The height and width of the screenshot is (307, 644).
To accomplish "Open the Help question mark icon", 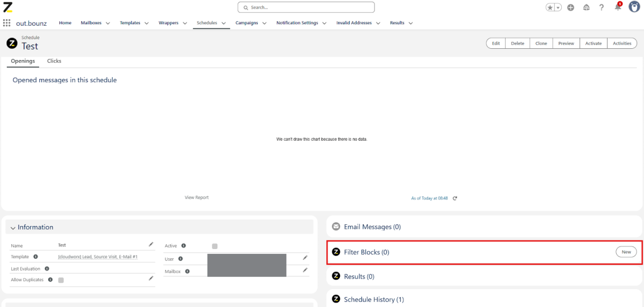I will (x=602, y=8).
